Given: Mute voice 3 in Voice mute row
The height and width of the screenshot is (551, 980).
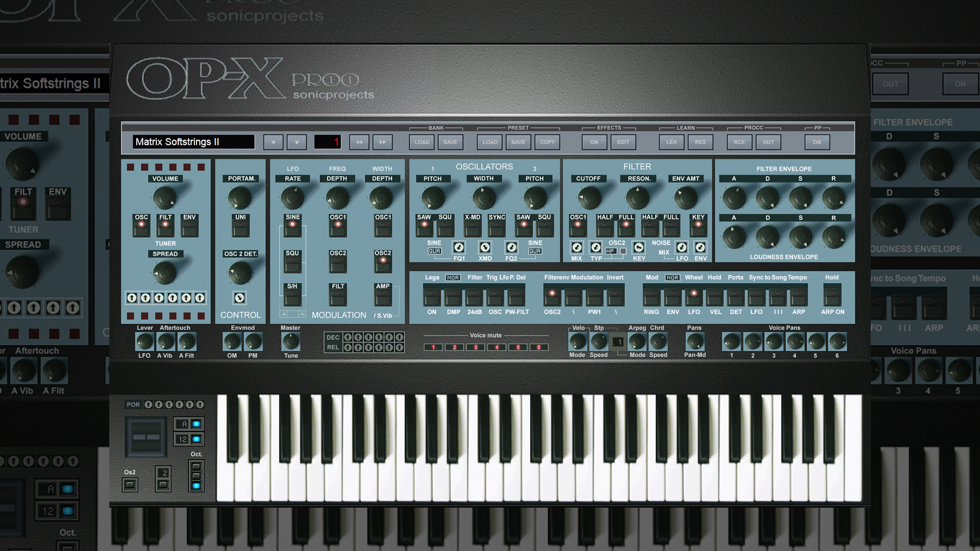Looking at the screenshot, I should pos(475,347).
